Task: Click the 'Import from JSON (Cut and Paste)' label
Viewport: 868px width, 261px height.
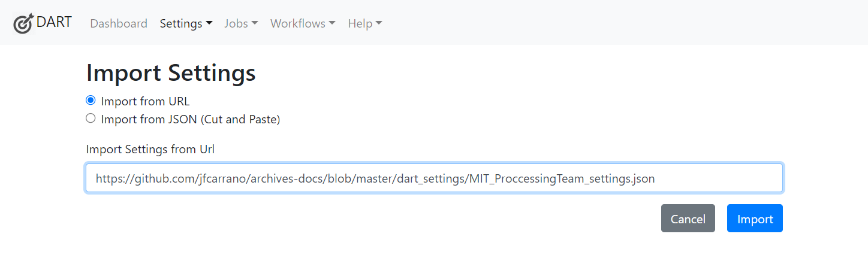Action: pyautogui.click(x=191, y=119)
